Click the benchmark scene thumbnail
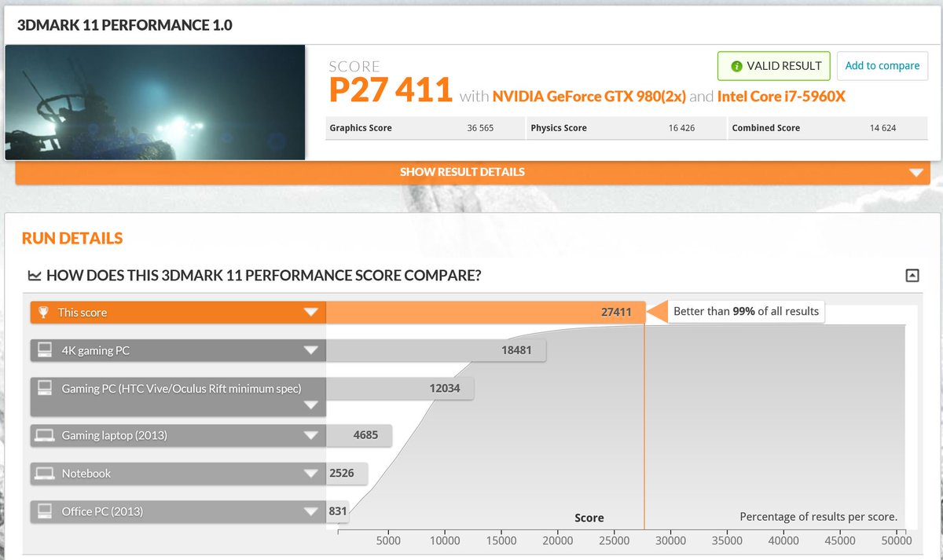The width and height of the screenshot is (943, 560). (155, 102)
